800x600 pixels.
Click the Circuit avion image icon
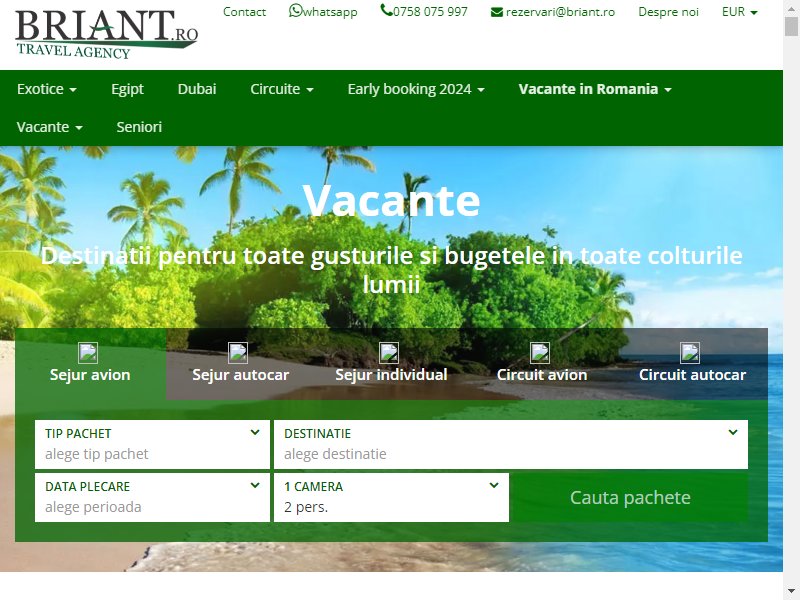click(x=540, y=353)
